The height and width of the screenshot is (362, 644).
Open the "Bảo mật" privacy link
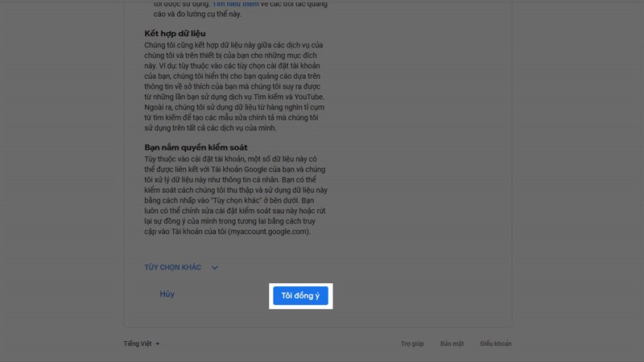tap(452, 343)
